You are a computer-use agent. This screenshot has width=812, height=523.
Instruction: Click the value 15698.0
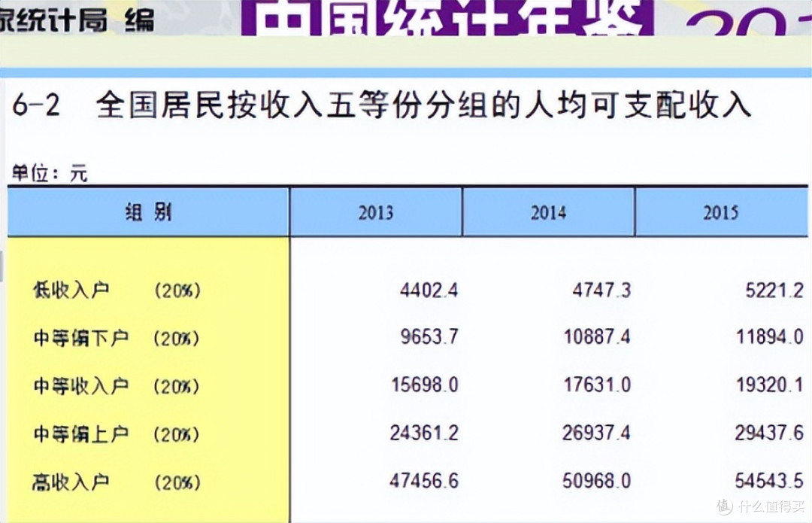(x=425, y=385)
